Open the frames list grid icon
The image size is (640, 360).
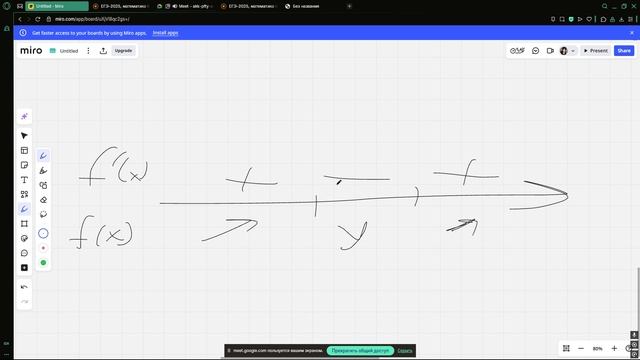(566, 348)
